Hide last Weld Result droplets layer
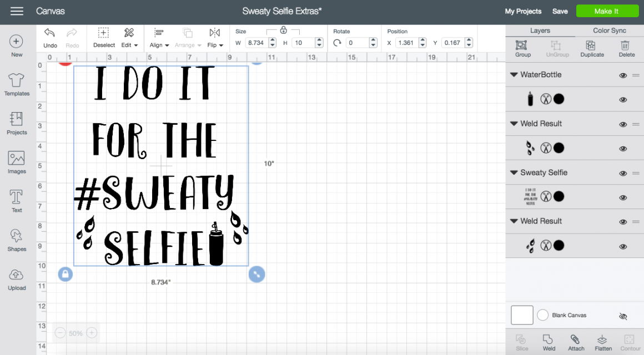644x355 pixels. coord(623,246)
